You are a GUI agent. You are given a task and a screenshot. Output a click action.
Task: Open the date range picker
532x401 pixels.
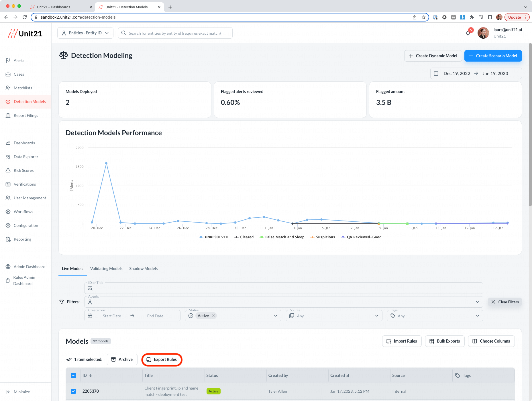476,73
